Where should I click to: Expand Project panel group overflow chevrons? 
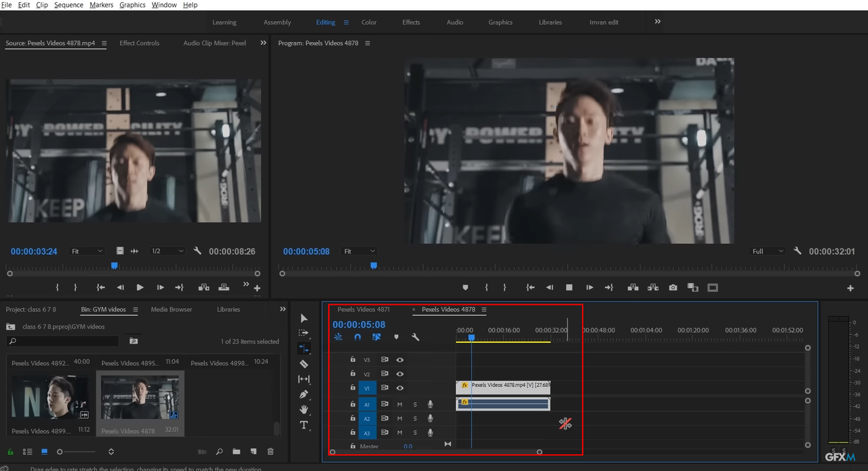click(283, 309)
